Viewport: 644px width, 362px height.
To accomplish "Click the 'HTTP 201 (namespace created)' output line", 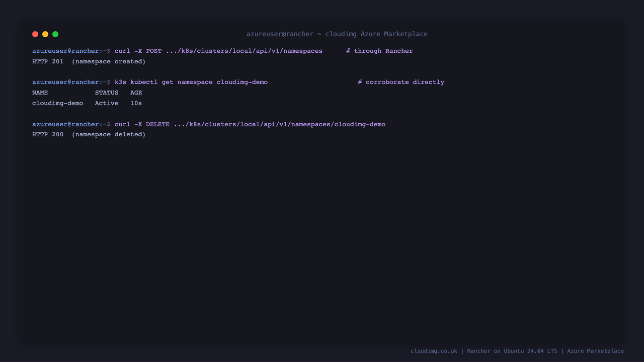I will (x=89, y=61).
